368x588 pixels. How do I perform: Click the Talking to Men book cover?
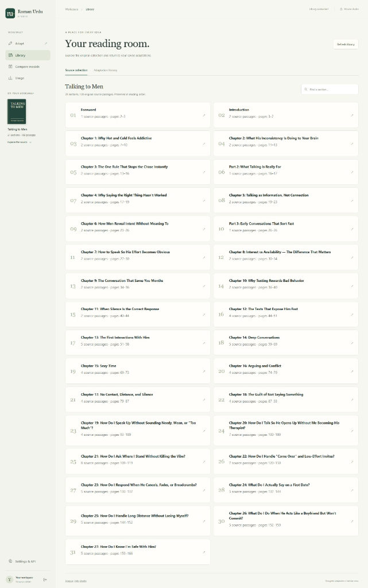(17, 111)
